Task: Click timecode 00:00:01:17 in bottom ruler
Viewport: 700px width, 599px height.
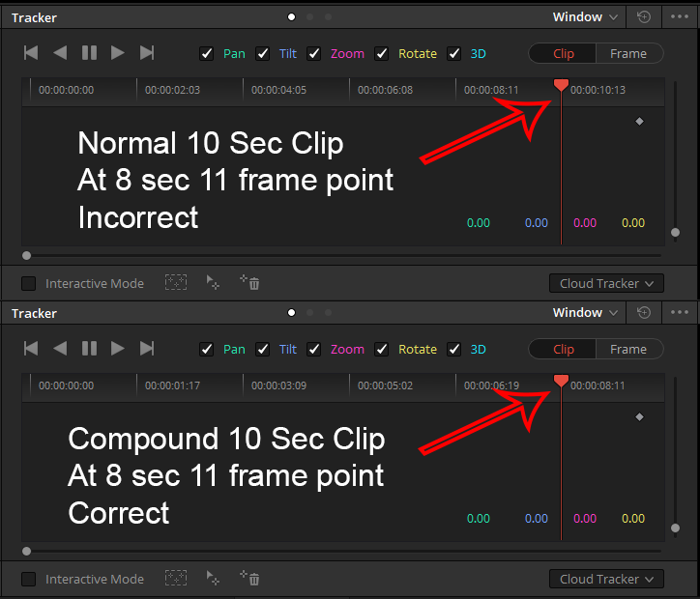Action: click(173, 385)
